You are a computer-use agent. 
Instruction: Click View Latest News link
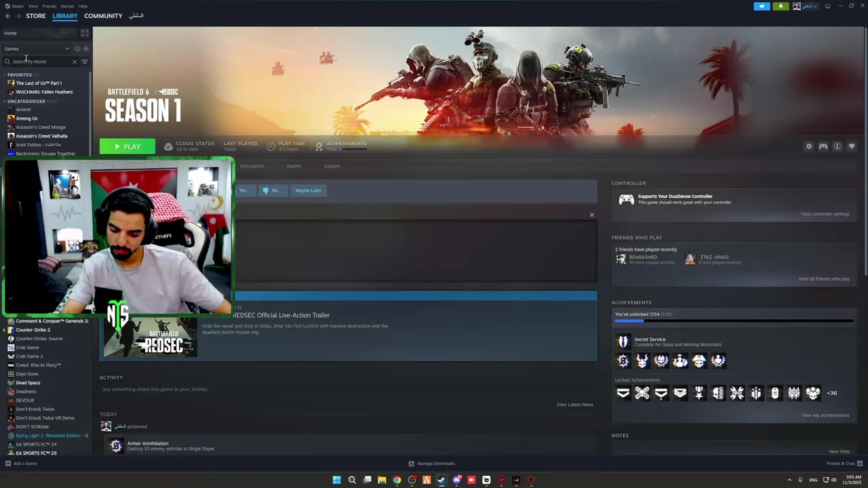point(575,405)
